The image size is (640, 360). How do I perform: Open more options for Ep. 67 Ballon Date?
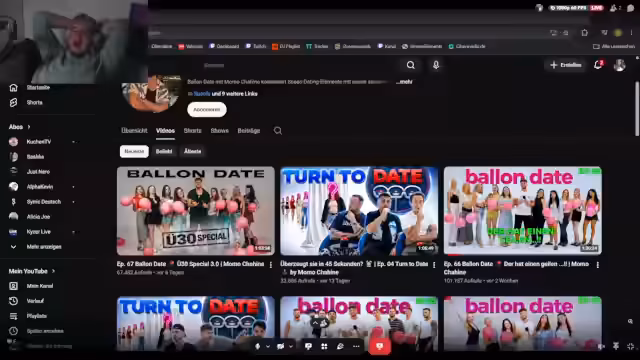coord(271,265)
